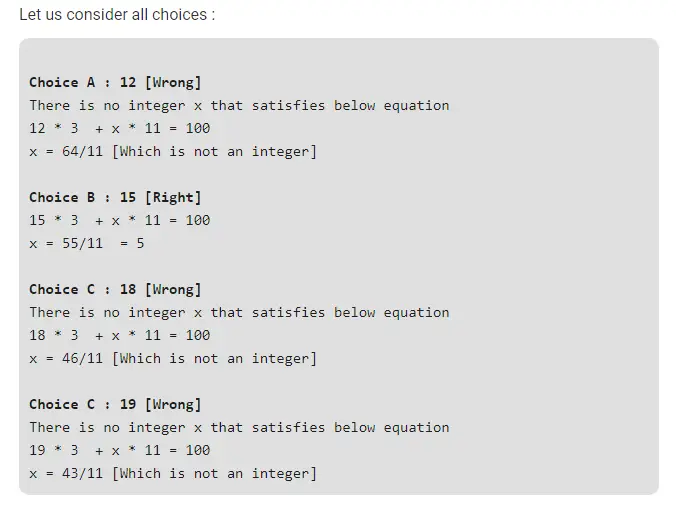Click the '[Wrong]' label beside 'Choice C : 19'
The width and height of the screenshot is (676, 511).
pos(173,404)
